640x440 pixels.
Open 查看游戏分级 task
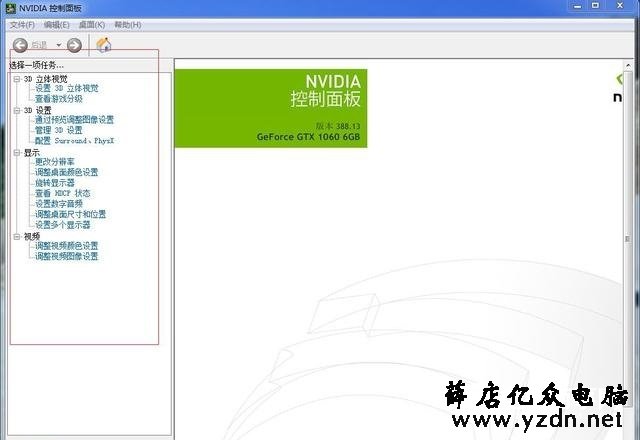pos(59,99)
